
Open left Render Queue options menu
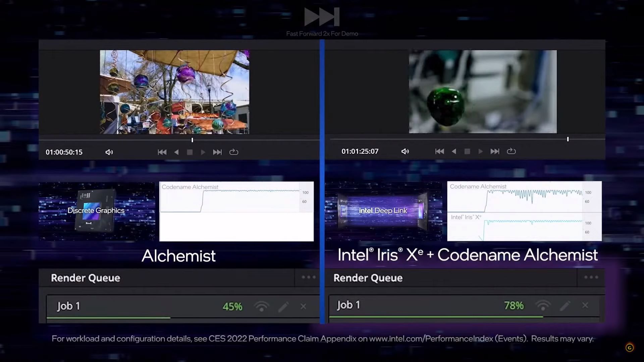pyautogui.click(x=309, y=277)
